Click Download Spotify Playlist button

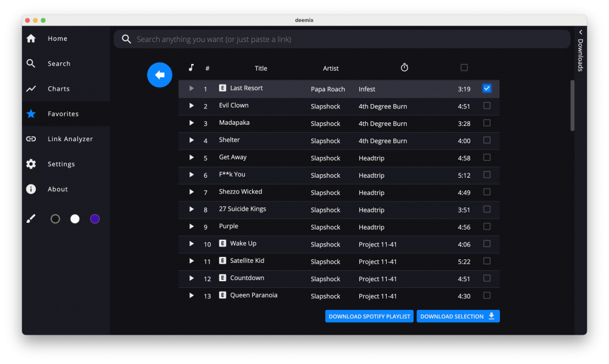click(x=369, y=317)
